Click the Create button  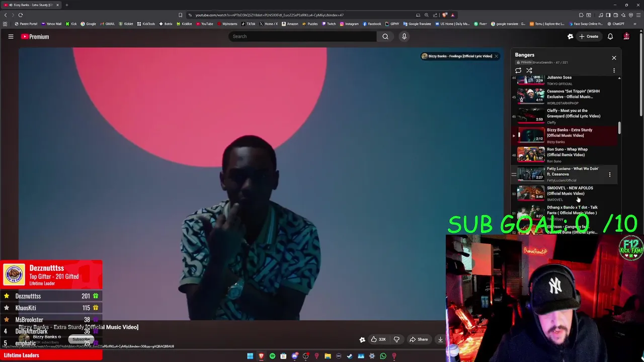pos(589,36)
